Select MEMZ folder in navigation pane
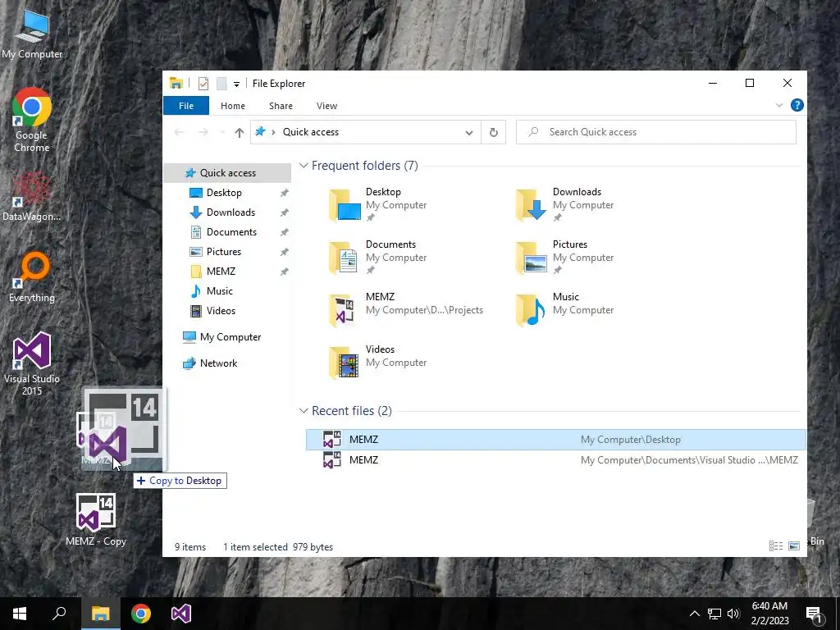 click(221, 271)
